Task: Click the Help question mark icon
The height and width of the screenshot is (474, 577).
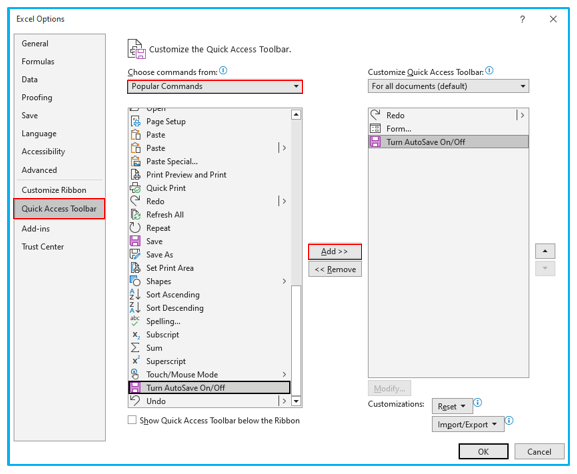Action: (522, 19)
